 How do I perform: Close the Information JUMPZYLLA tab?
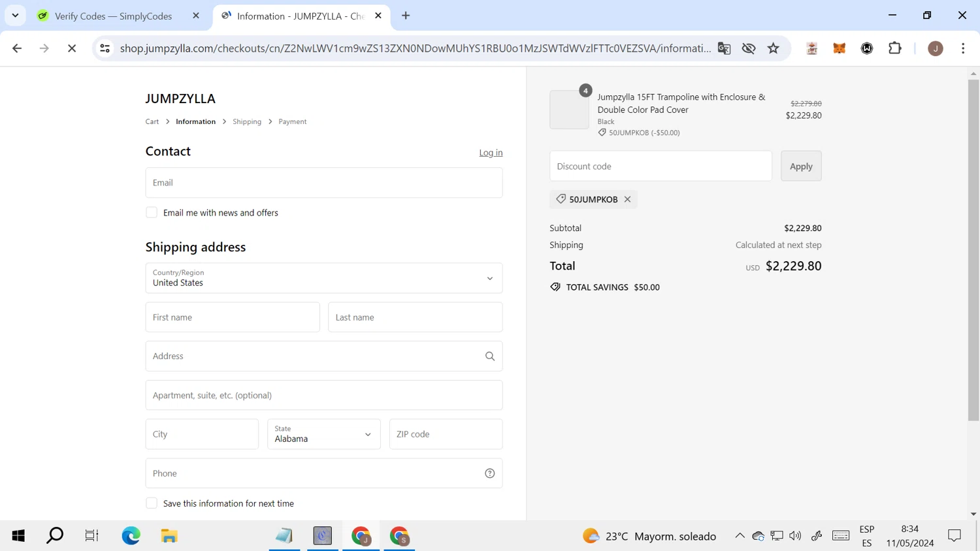point(378,16)
